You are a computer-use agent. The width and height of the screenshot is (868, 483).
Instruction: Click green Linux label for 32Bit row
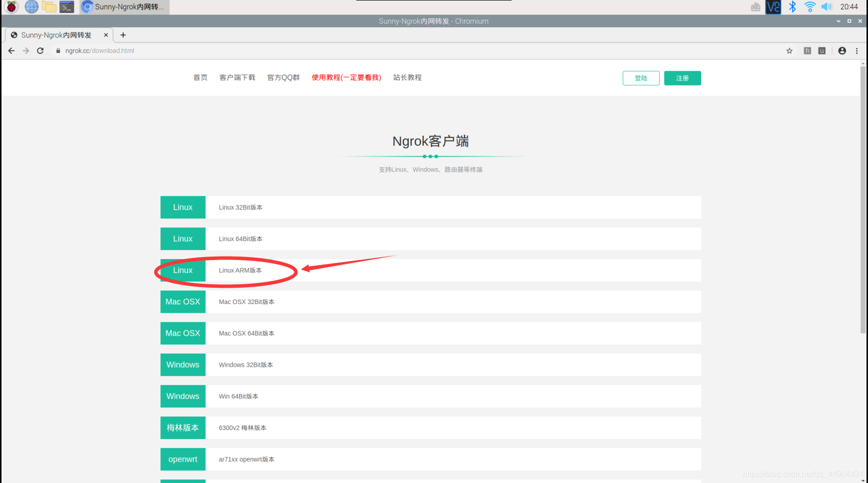pyautogui.click(x=183, y=207)
